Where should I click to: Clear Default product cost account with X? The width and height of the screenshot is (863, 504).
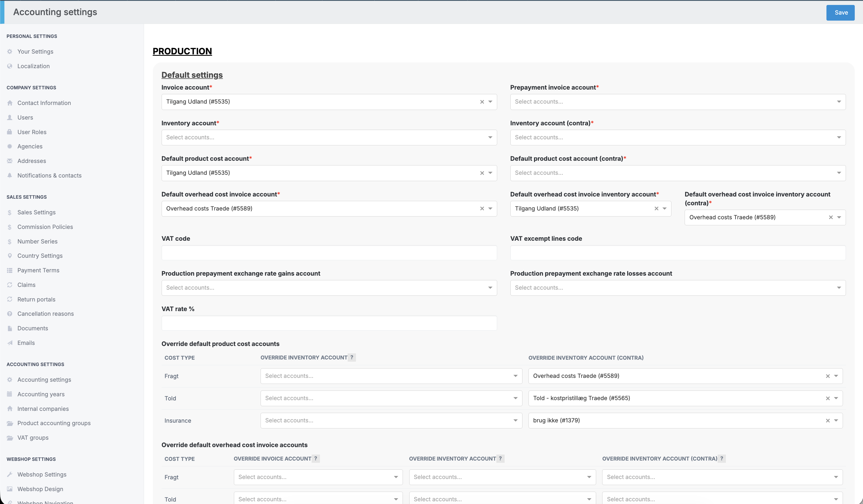[x=482, y=173]
